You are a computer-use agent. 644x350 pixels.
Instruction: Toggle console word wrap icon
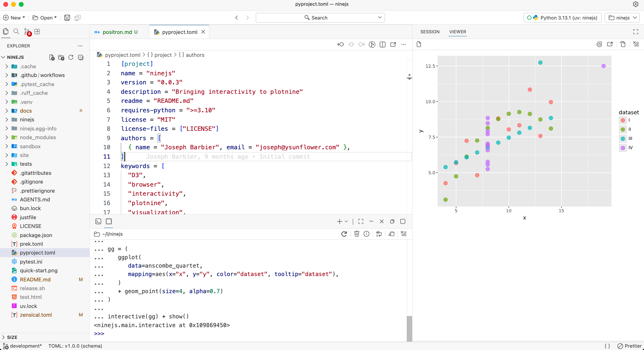(379, 234)
